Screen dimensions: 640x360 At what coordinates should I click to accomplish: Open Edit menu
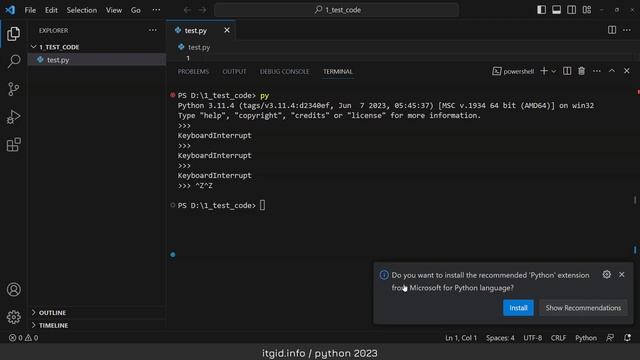pos(51,10)
